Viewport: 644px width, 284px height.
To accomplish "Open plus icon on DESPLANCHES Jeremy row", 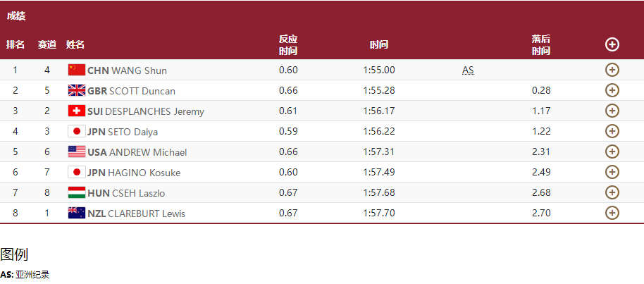I will coord(612,111).
